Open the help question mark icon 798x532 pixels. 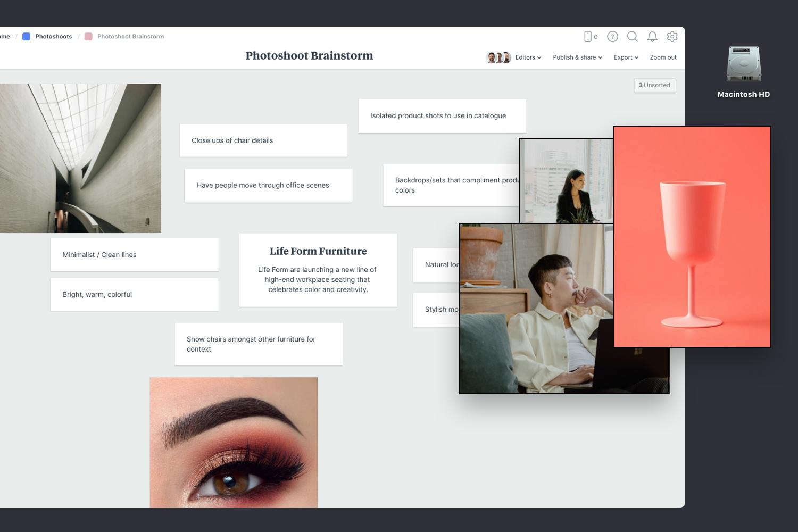(612, 37)
